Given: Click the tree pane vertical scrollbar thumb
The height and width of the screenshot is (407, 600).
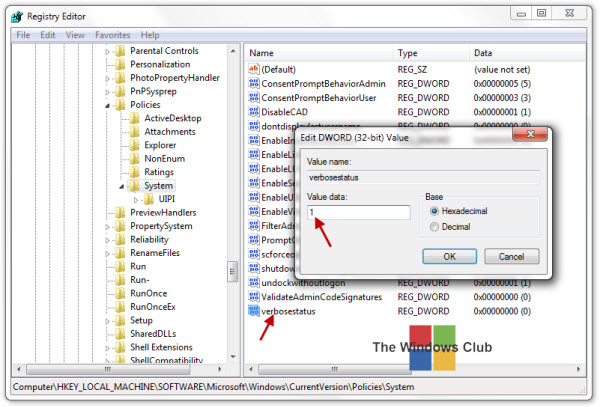Looking at the screenshot, I should (x=232, y=272).
